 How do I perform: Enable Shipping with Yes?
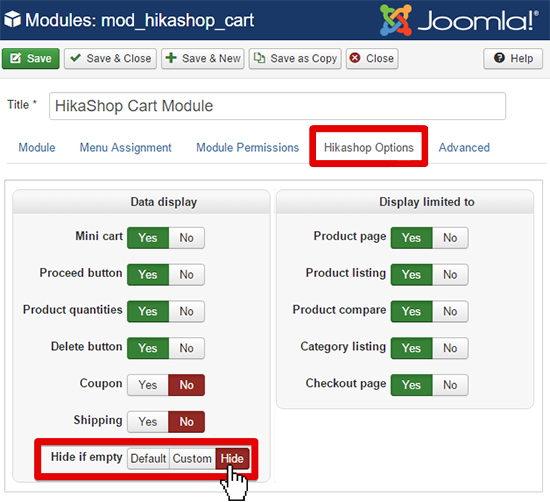click(x=148, y=422)
